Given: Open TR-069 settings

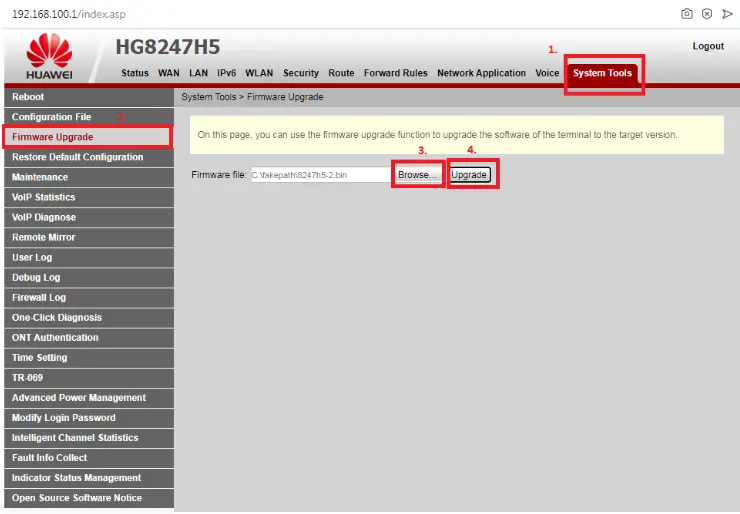Looking at the screenshot, I should (89, 378).
